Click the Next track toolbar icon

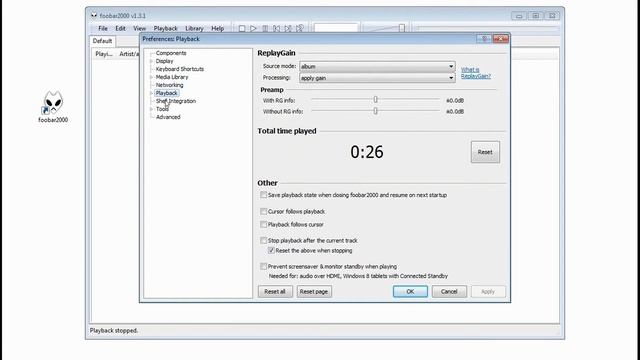[288, 29]
